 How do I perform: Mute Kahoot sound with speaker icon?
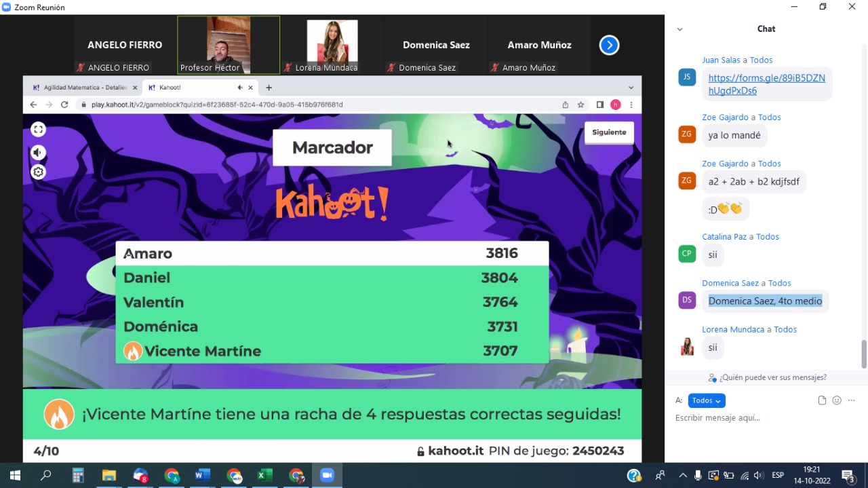tap(39, 153)
